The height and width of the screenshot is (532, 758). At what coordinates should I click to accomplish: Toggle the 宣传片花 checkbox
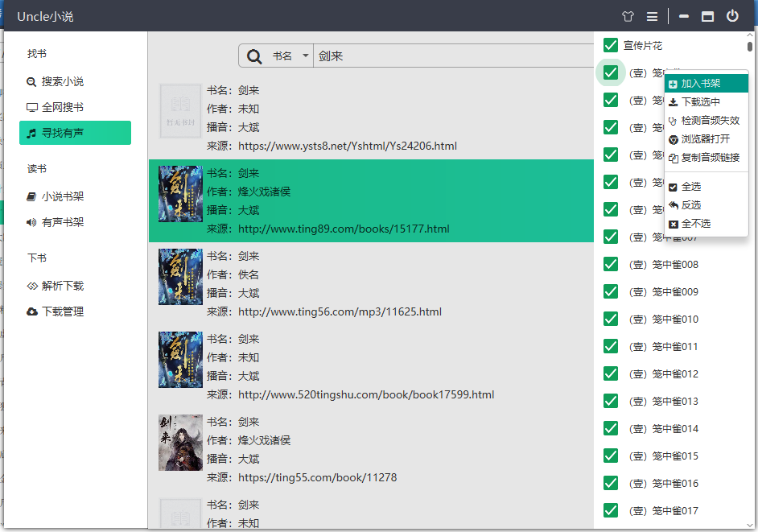tap(611, 45)
